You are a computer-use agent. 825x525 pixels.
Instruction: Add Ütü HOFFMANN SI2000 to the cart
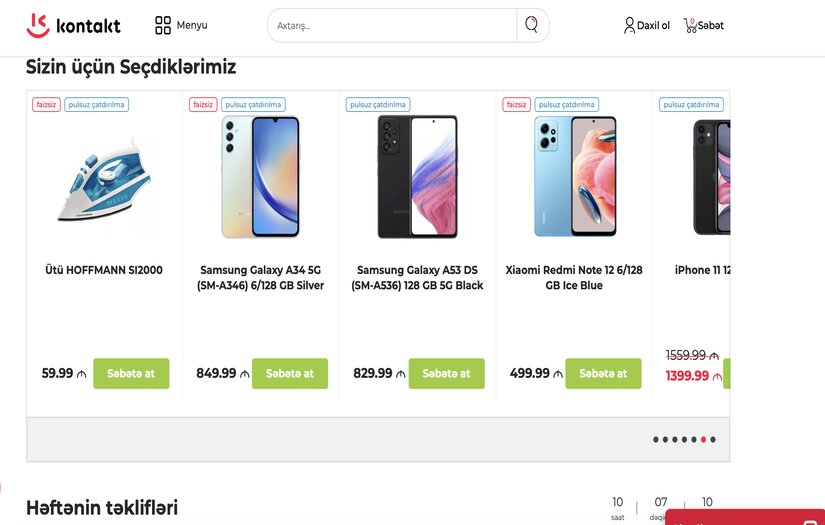click(x=131, y=373)
